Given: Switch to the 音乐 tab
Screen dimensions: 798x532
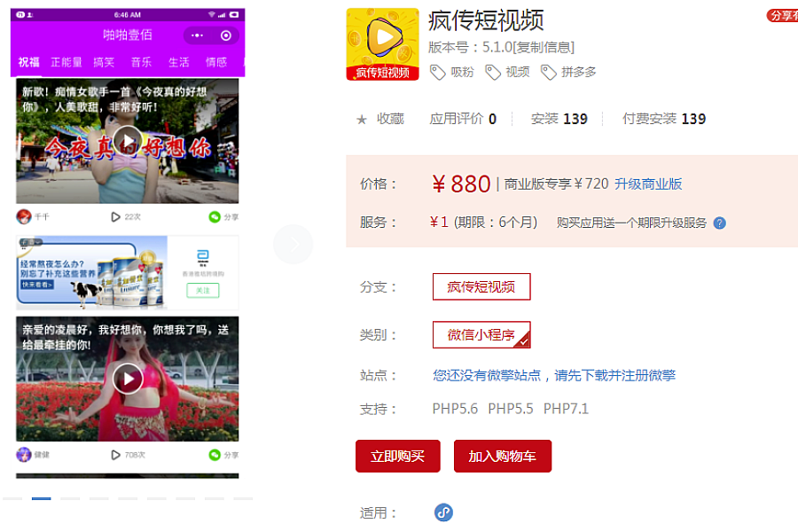Looking at the screenshot, I should (x=141, y=62).
